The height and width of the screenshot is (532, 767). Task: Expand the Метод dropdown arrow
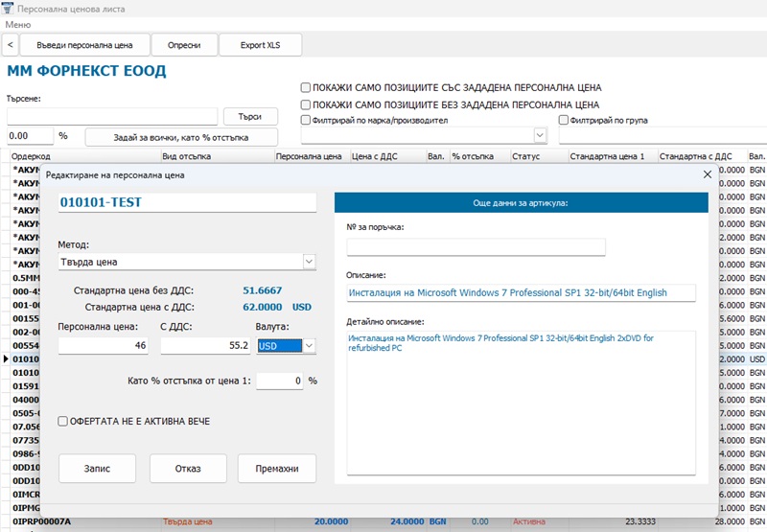(309, 262)
